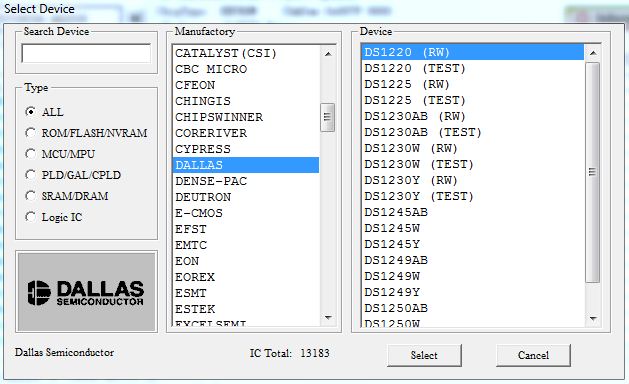629x384 pixels.
Task: Choose device DS1225 (RW)
Action: [473, 84]
